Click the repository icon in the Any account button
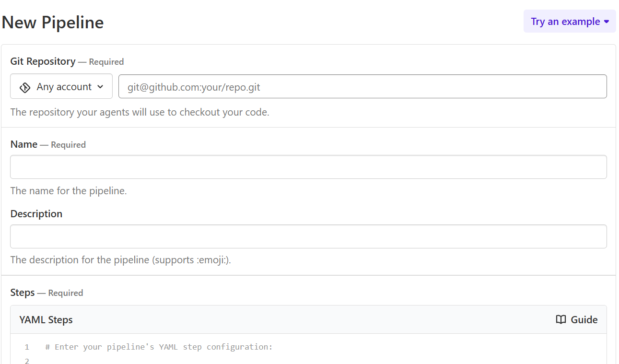The width and height of the screenshot is (619, 364). [x=24, y=86]
